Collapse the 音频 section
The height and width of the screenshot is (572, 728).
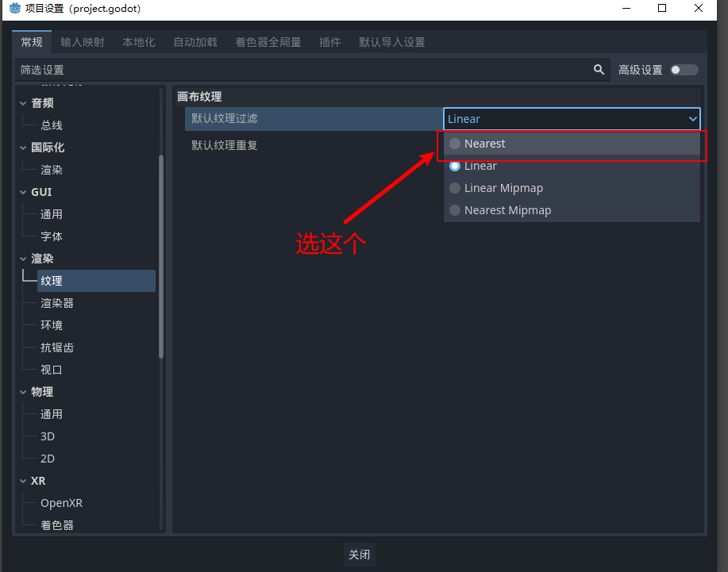(23, 103)
